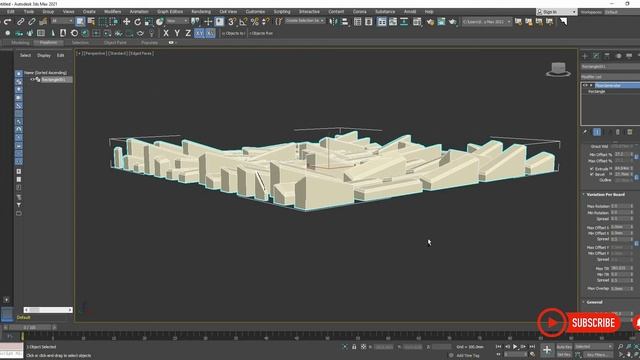The image size is (640, 360).
Task: Expand the General rollout
Action: [x=594, y=302]
